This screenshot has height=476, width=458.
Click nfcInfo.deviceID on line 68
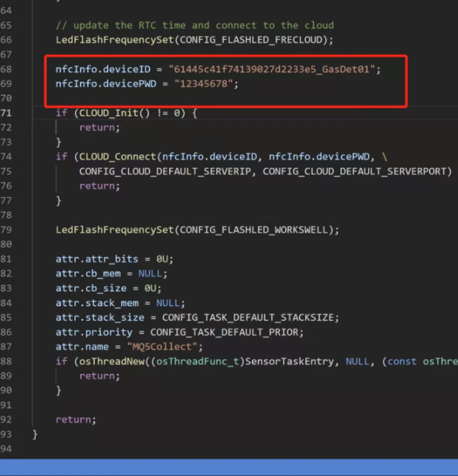point(103,69)
